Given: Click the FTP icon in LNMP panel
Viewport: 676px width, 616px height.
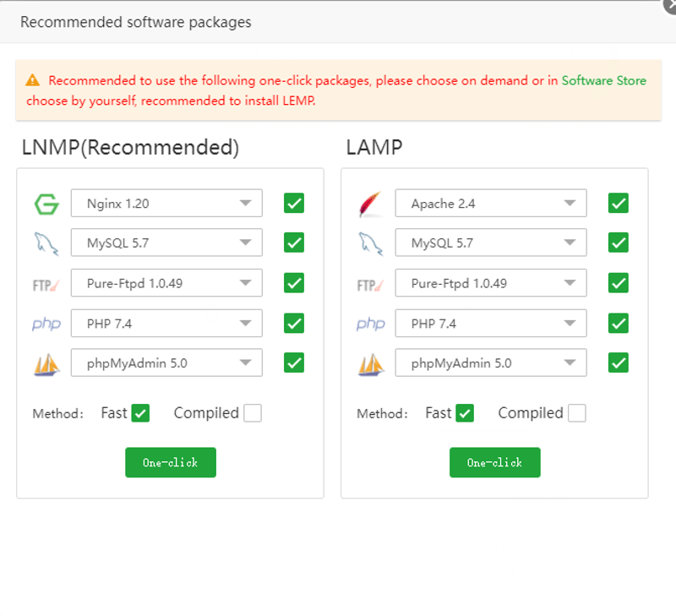Looking at the screenshot, I should point(46,285).
